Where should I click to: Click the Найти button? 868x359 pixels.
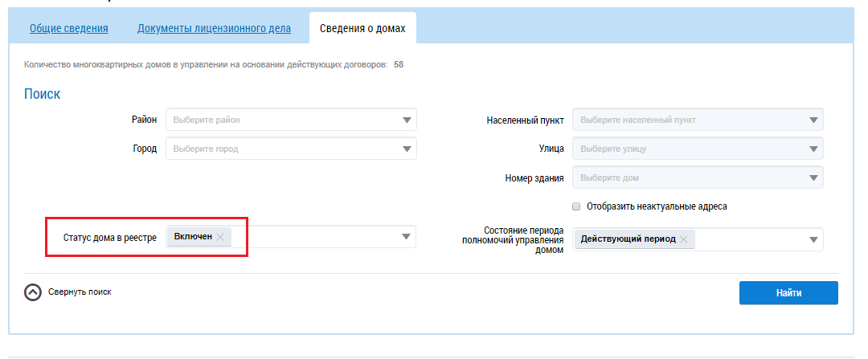click(x=788, y=292)
